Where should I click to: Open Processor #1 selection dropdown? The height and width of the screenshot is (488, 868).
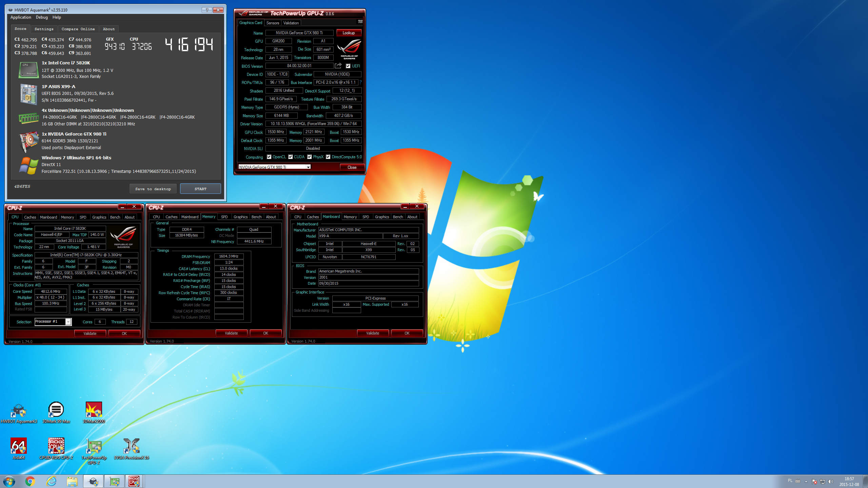68,322
